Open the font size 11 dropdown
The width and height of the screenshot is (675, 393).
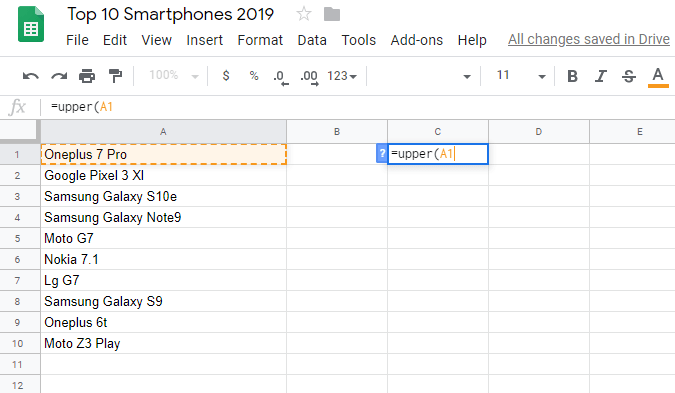coord(521,76)
